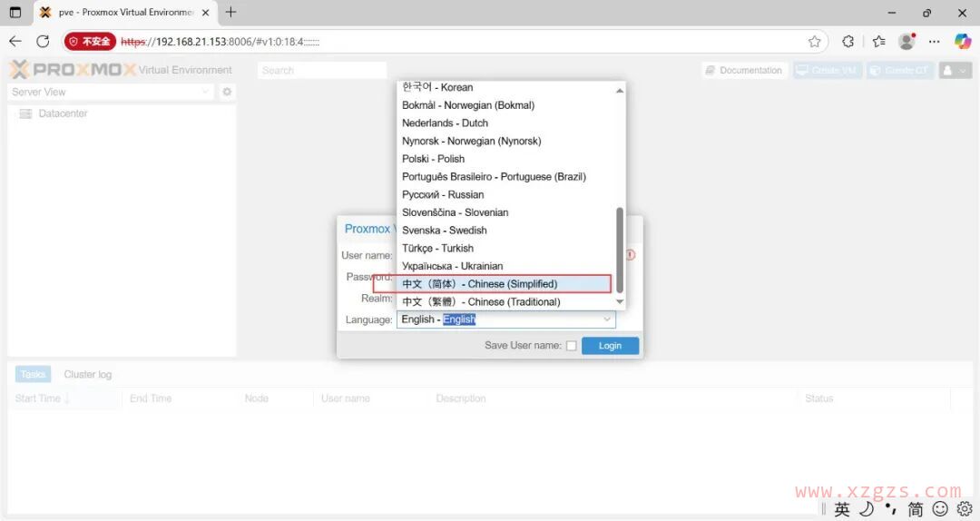The image size is (980, 521).
Task: Select Datacenter in the server tree
Action: 63,113
